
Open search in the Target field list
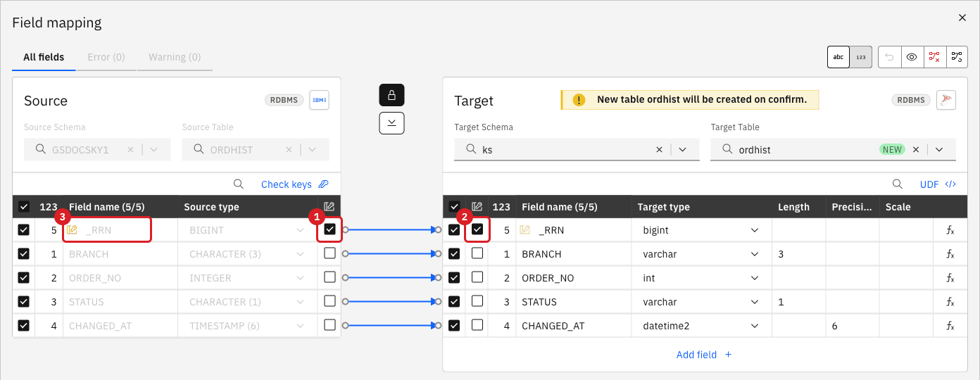tap(898, 184)
